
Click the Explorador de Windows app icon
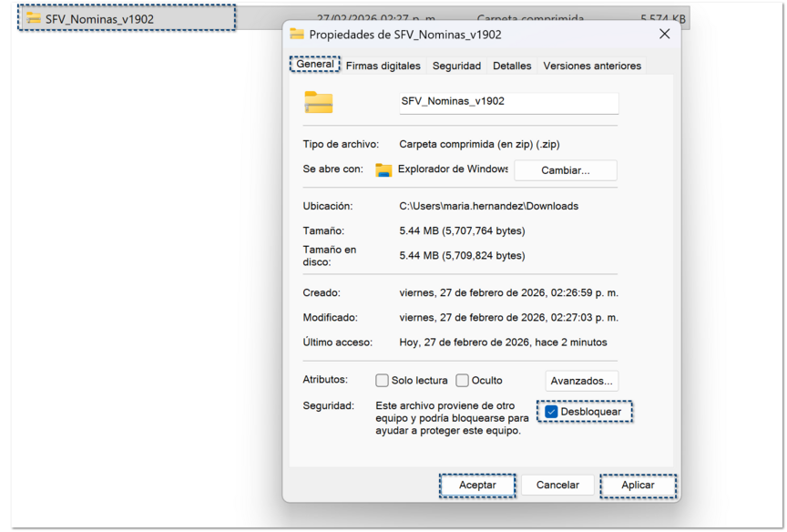(x=383, y=170)
